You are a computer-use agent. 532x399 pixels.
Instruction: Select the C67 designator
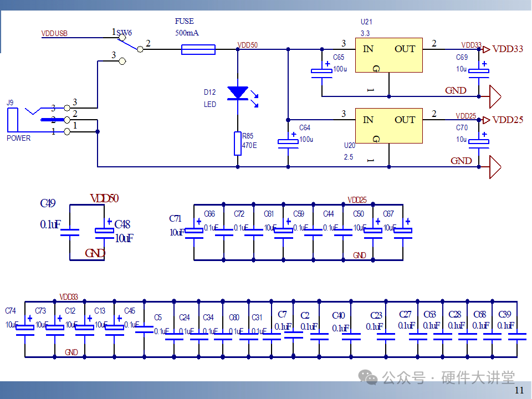click(388, 214)
